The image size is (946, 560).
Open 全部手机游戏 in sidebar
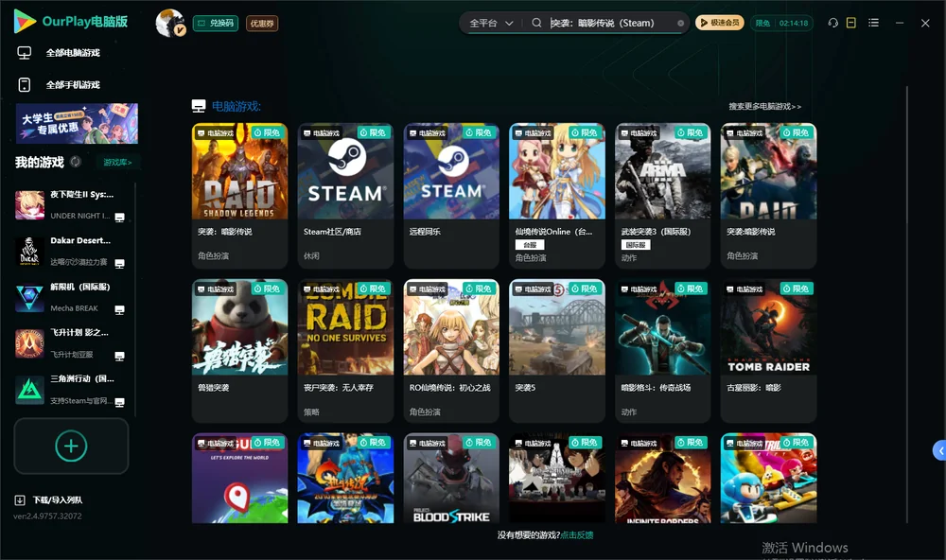tap(73, 84)
